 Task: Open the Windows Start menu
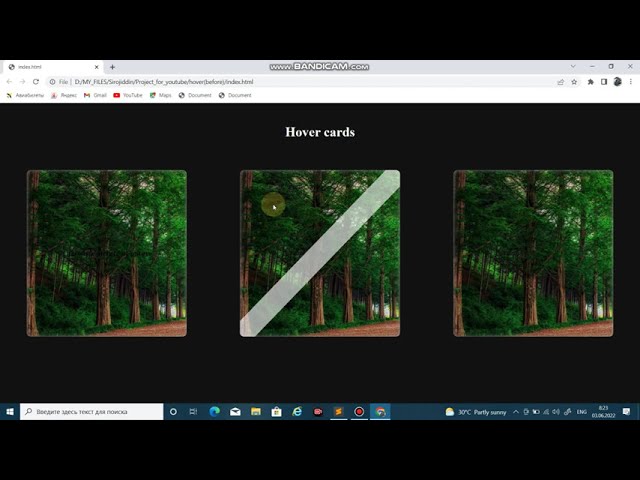(10, 411)
